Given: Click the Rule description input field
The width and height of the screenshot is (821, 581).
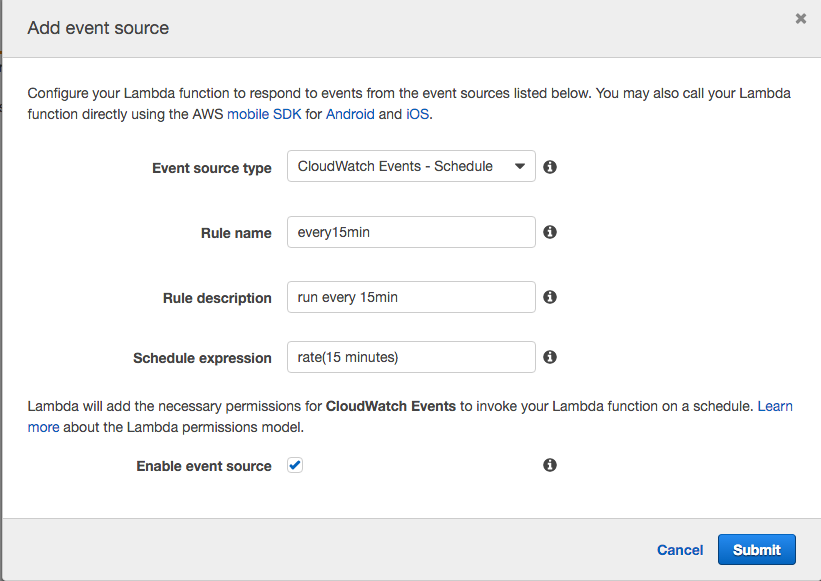Looking at the screenshot, I should click(x=410, y=296).
